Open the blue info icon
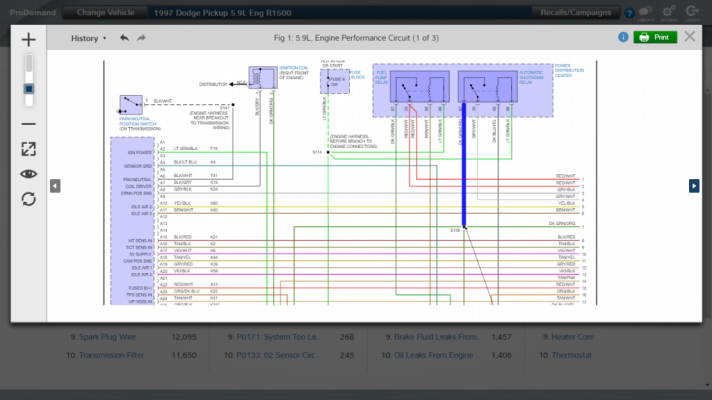The width and height of the screenshot is (712, 400). [x=623, y=37]
